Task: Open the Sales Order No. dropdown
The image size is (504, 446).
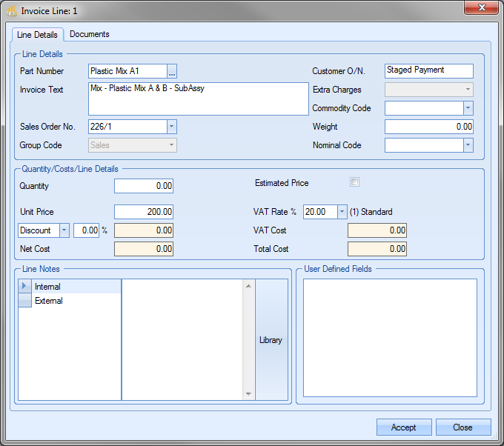Action: pos(171,127)
